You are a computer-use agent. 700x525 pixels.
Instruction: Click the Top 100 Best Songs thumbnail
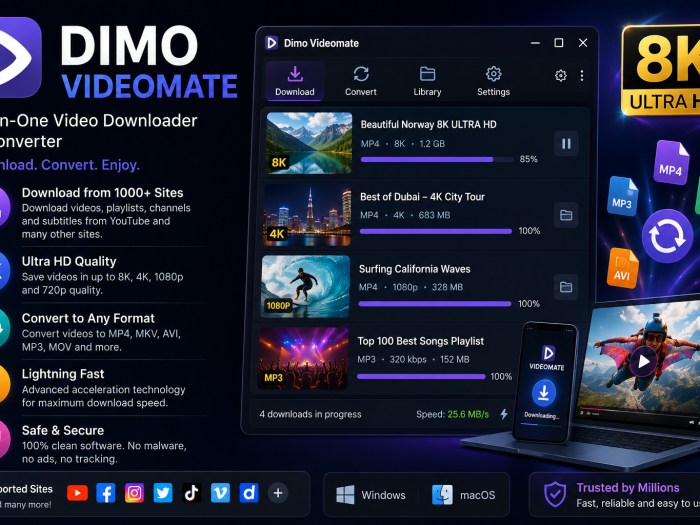pos(304,358)
